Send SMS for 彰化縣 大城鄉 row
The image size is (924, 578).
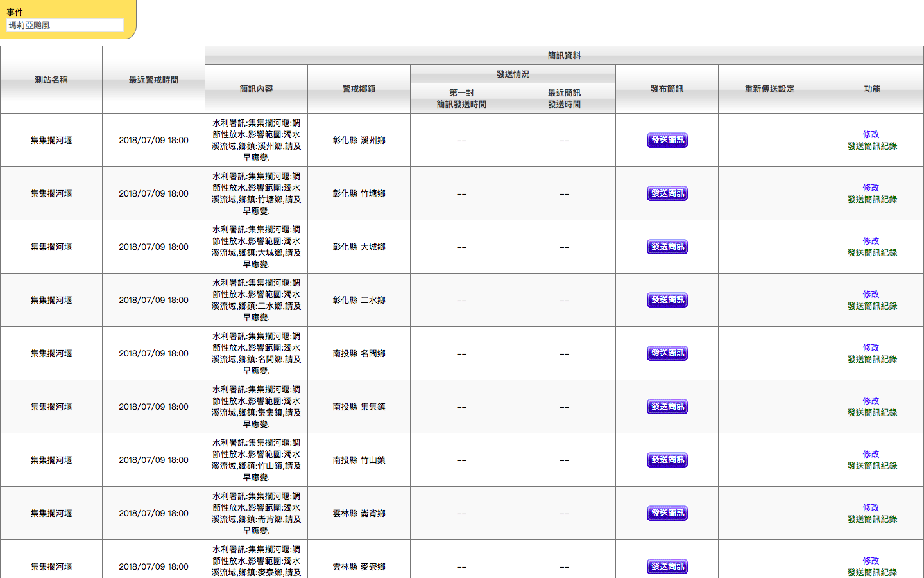pos(667,247)
